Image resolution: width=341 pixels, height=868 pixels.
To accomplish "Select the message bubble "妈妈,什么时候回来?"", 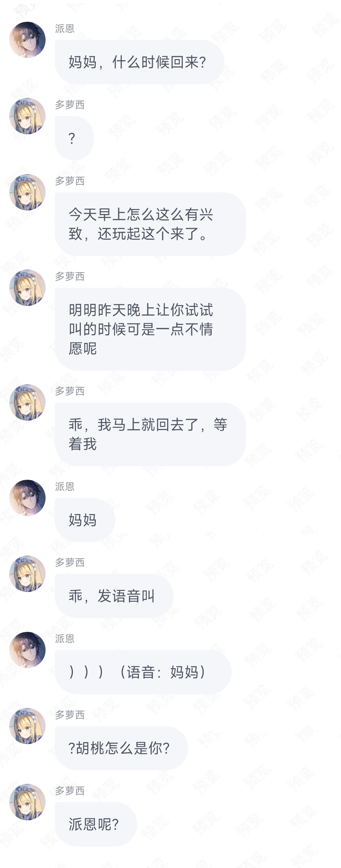I will (139, 62).
